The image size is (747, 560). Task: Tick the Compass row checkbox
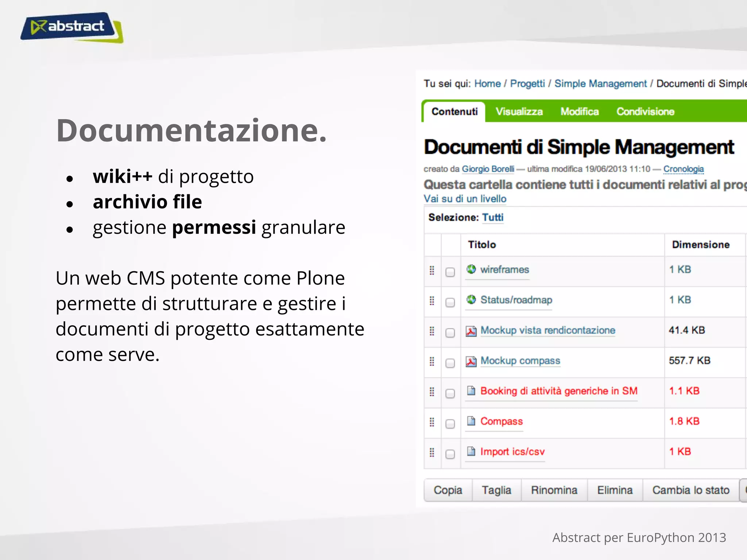click(450, 424)
